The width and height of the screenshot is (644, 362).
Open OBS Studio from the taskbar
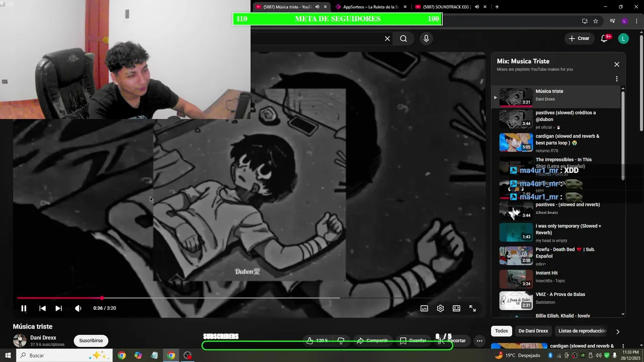pos(188,355)
